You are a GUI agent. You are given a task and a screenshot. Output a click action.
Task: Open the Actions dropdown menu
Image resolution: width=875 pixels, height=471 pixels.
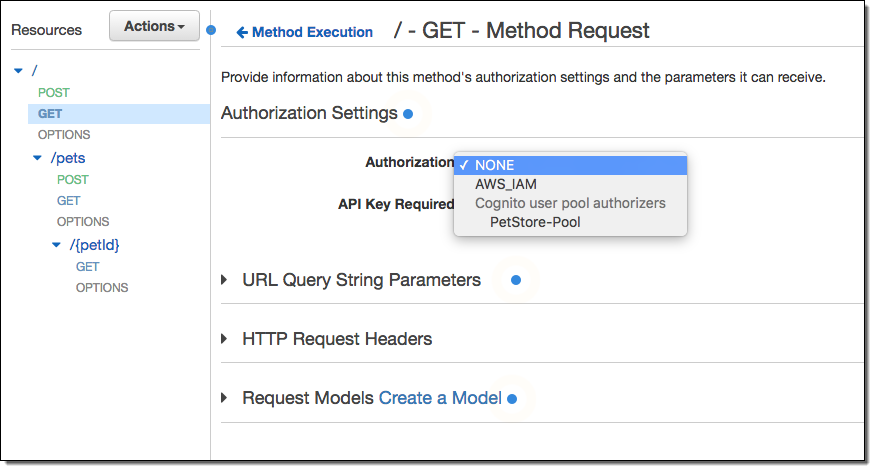154,27
